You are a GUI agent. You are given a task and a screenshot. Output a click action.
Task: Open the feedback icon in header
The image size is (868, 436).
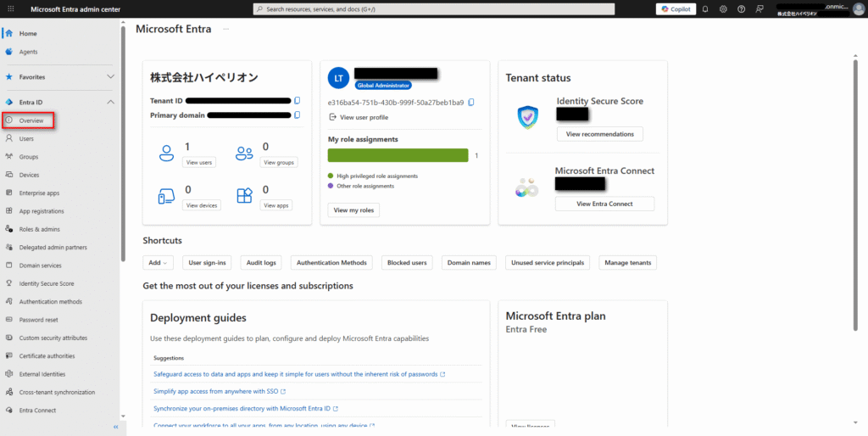(x=759, y=8)
